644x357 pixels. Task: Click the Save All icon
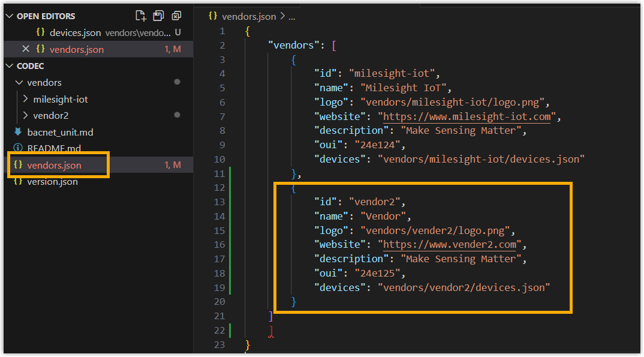[158, 16]
